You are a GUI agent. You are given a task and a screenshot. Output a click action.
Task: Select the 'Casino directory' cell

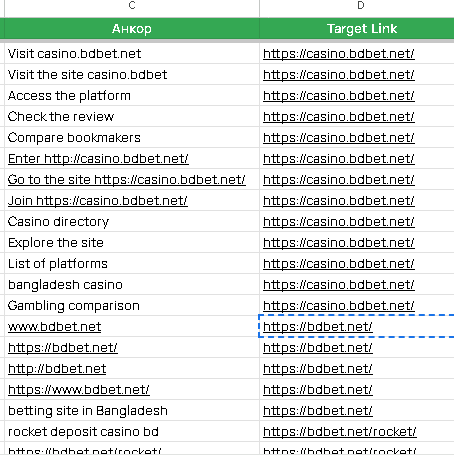pyautogui.click(x=132, y=222)
